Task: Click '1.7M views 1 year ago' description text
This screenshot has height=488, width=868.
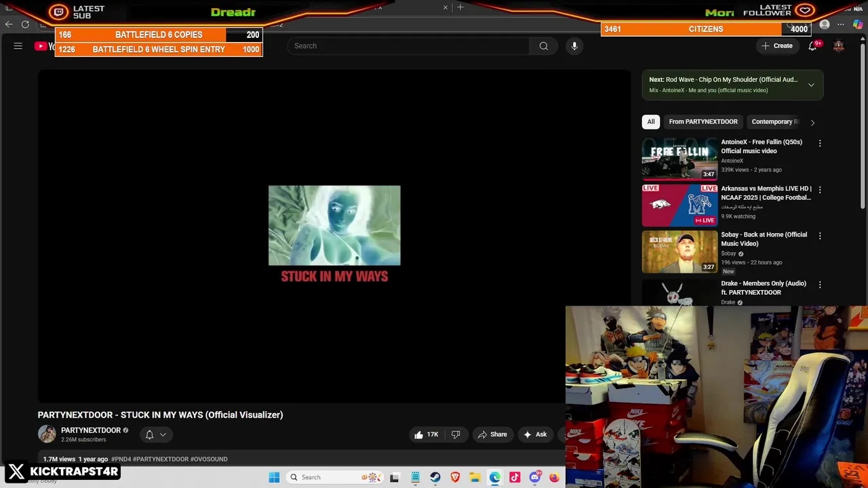Action: click(x=75, y=459)
